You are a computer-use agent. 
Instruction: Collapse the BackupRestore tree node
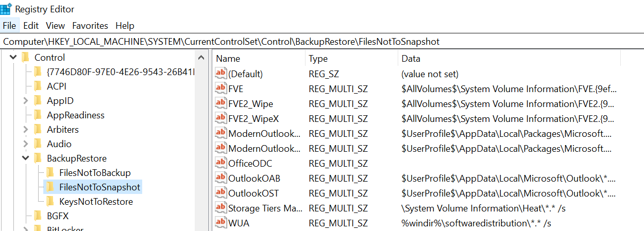25,158
